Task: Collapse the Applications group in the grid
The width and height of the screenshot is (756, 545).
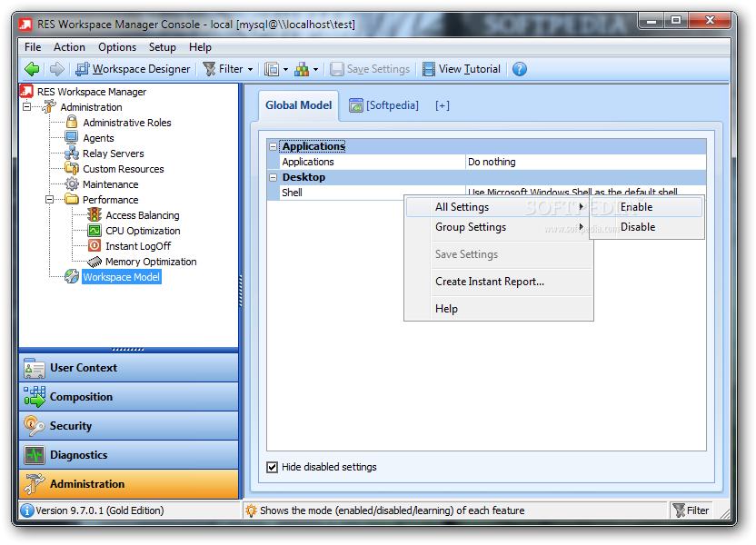Action: (x=273, y=146)
